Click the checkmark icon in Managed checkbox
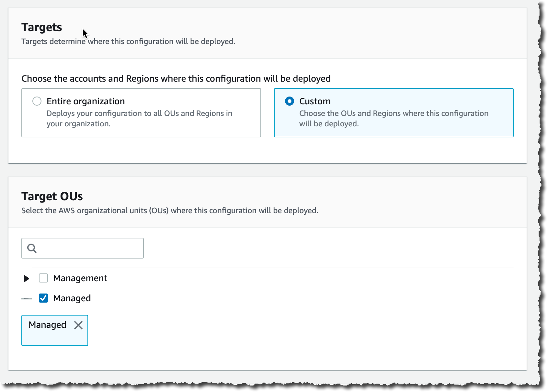548x392 pixels. point(43,298)
